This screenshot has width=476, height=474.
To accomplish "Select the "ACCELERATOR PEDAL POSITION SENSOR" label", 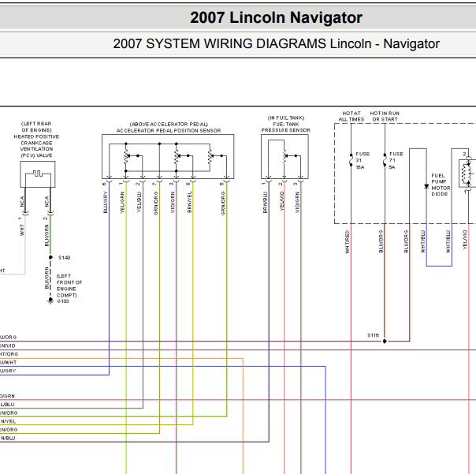I will [x=169, y=131].
